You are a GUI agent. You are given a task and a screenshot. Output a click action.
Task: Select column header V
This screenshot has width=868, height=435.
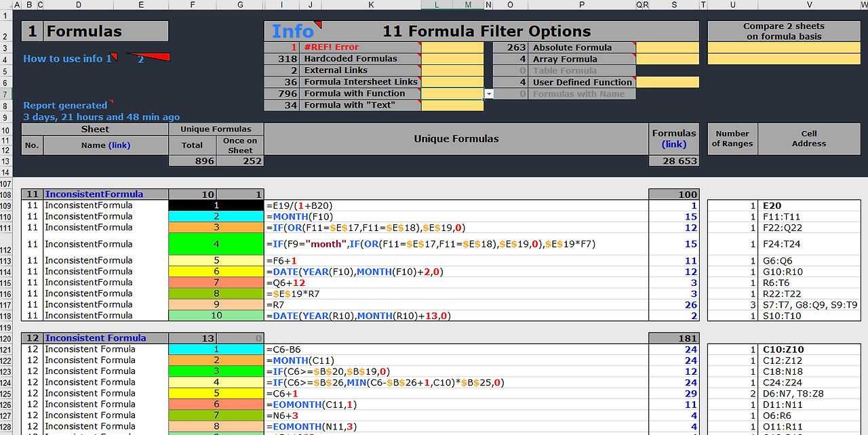pyautogui.click(x=809, y=5)
